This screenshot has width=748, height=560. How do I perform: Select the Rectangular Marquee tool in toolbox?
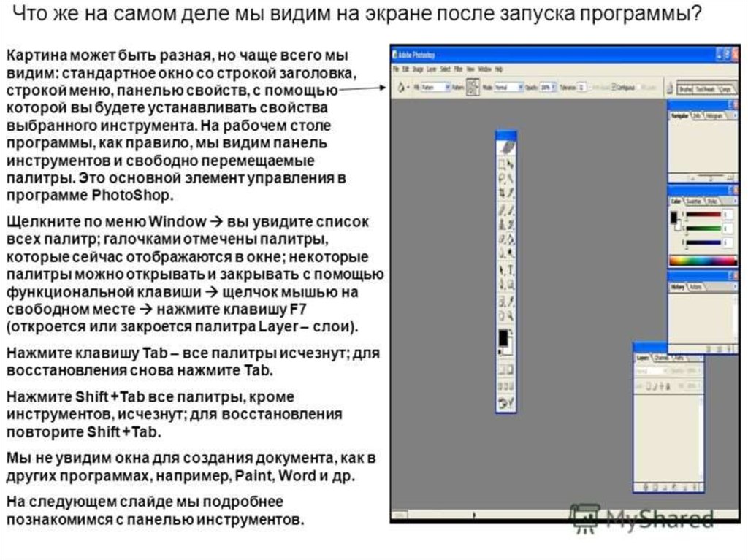tap(501, 164)
